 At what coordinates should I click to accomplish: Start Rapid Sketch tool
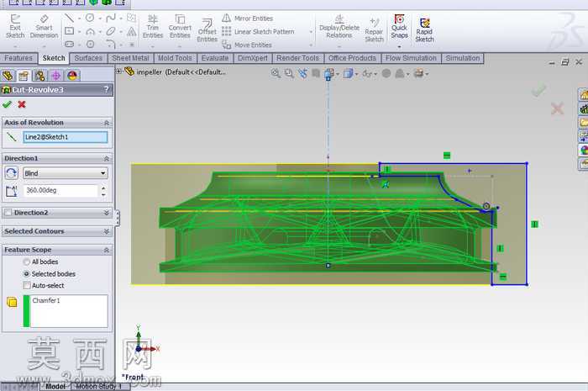tap(424, 30)
